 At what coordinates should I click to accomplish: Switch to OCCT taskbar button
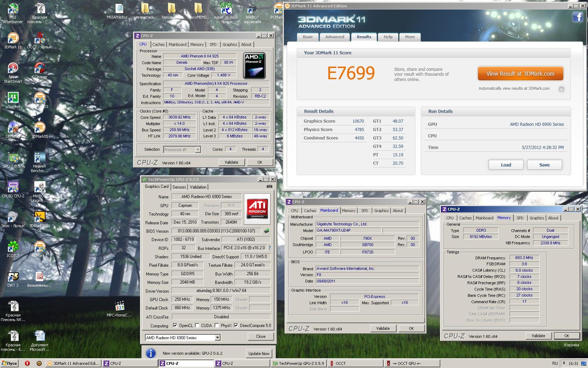355,363
